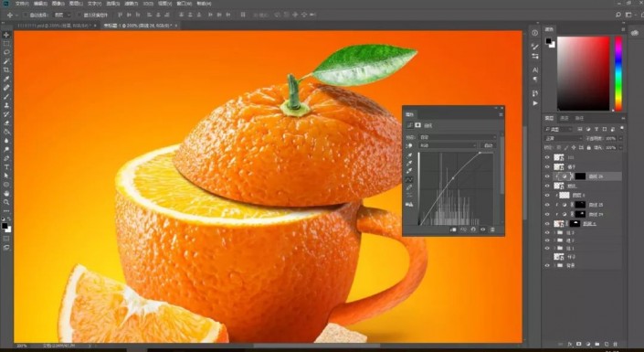
Task: Click clip-to-layer icon at Properties panel bottom
Action: click(453, 229)
